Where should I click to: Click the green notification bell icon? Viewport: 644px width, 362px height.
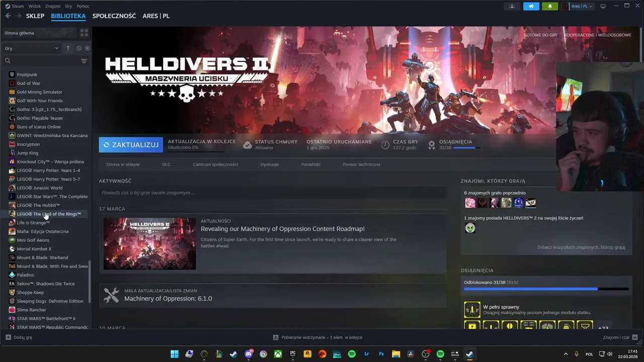[550, 6]
